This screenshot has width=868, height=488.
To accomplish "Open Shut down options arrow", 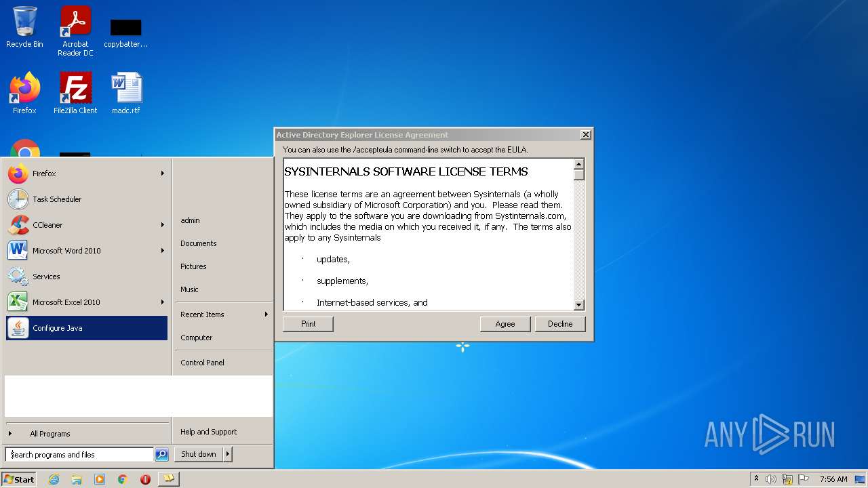I will (x=228, y=454).
